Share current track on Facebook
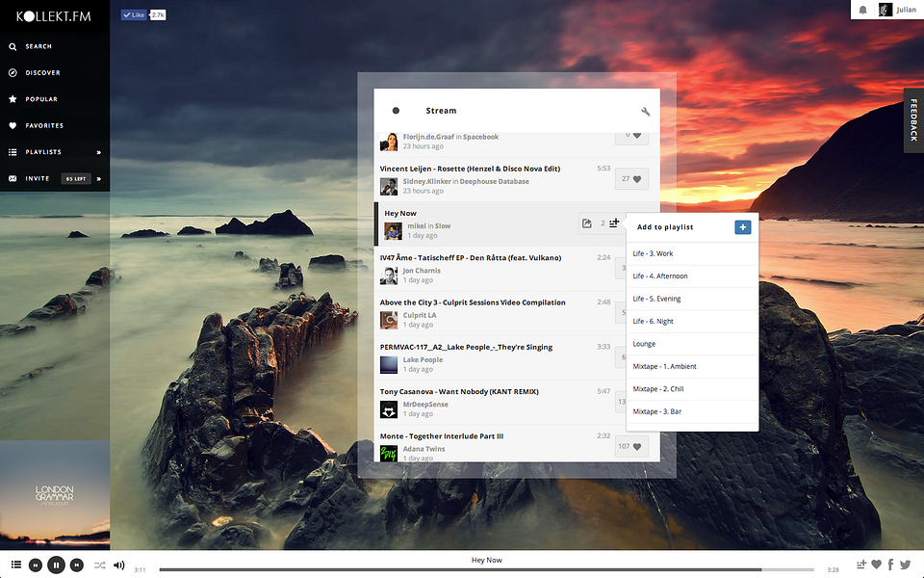The width and height of the screenshot is (924, 578). tap(890, 565)
